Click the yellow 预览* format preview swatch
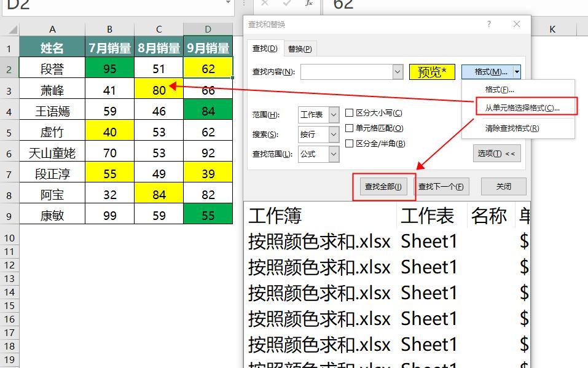This screenshot has width=588, height=368. pyautogui.click(x=432, y=72)
